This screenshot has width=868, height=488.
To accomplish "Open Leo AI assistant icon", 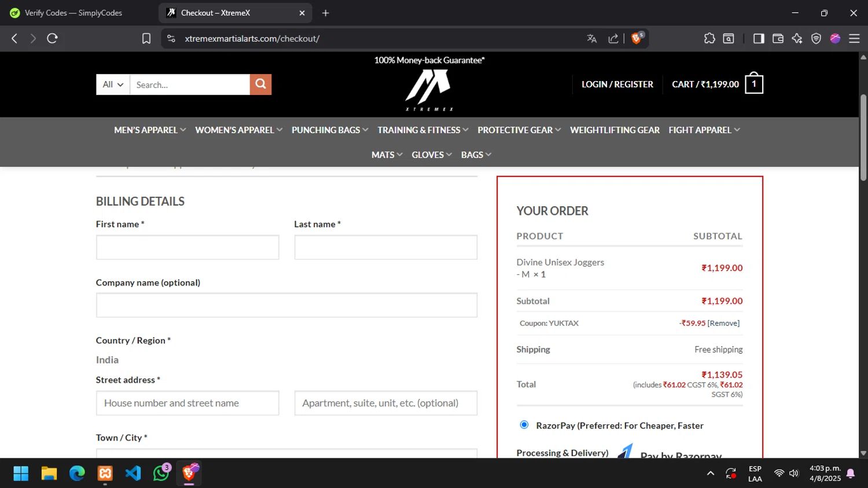I will pos(797,38).
